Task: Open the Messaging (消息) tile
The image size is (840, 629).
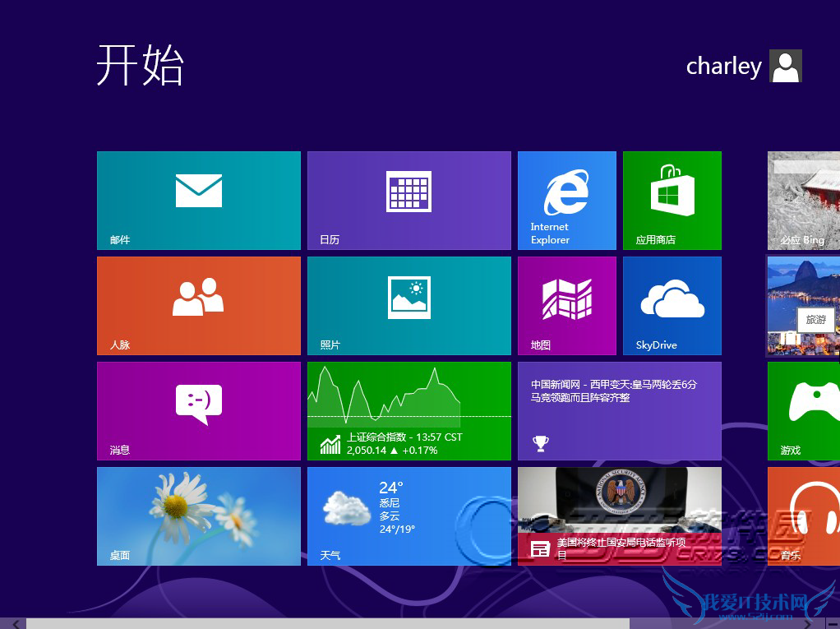Action: [x=199, y=411]
